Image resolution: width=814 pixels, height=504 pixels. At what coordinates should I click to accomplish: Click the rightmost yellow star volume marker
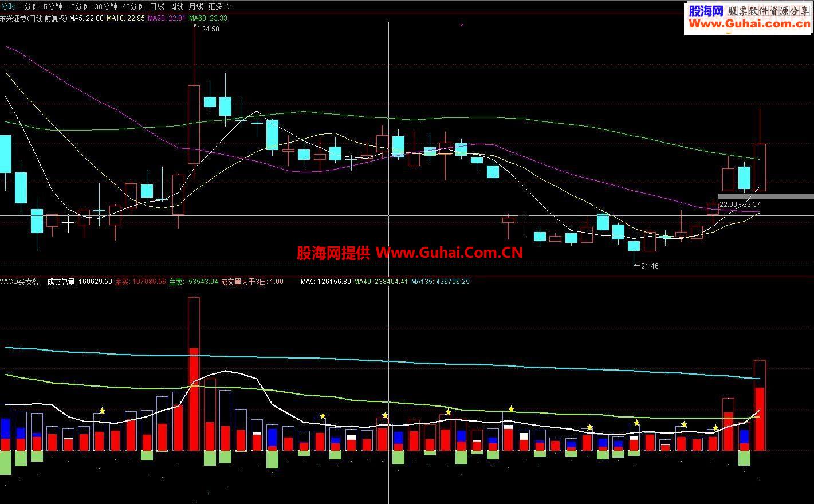[x=715, y=428]
